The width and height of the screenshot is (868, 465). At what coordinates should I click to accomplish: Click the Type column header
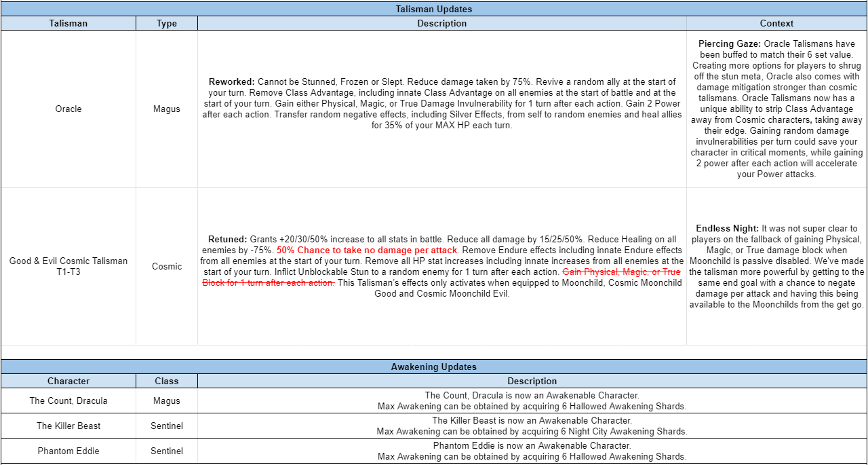(166, 23)
